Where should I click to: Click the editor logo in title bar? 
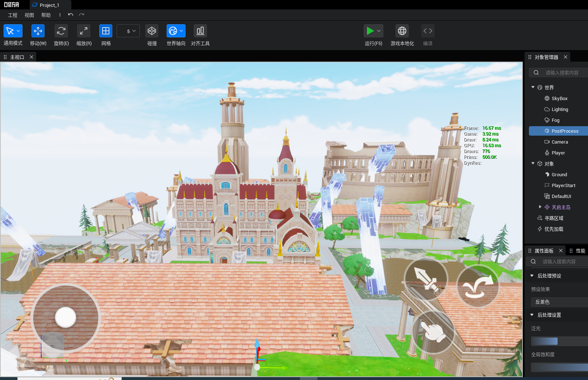point(12,5)
